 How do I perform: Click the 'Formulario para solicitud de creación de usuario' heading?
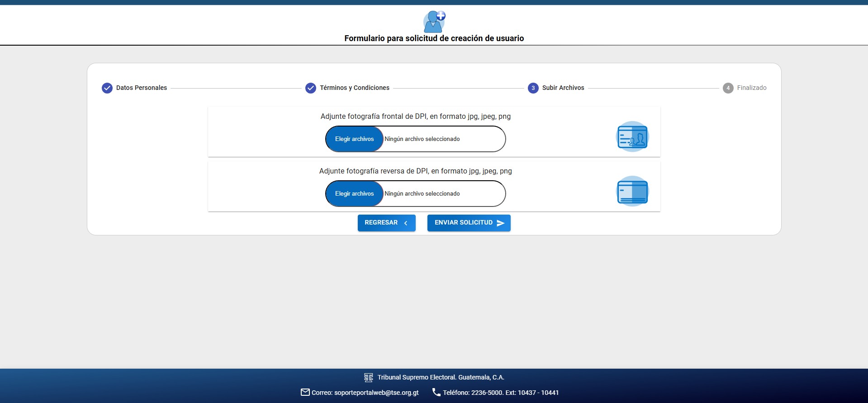coord(434,38)
